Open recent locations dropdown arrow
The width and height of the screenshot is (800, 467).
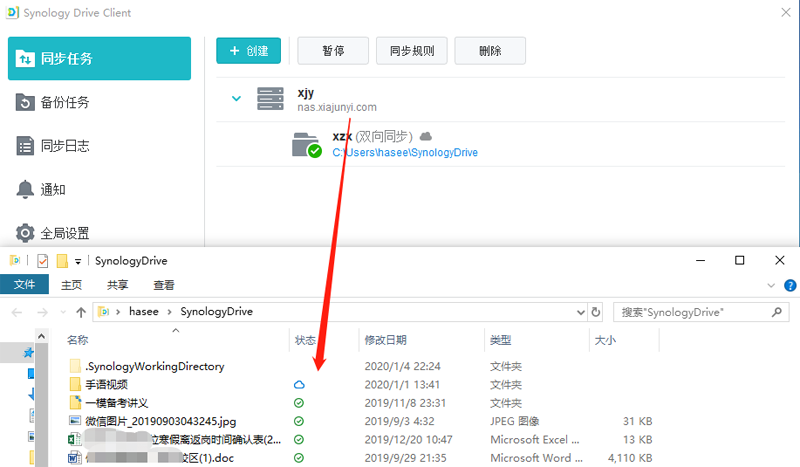(63, 312)
